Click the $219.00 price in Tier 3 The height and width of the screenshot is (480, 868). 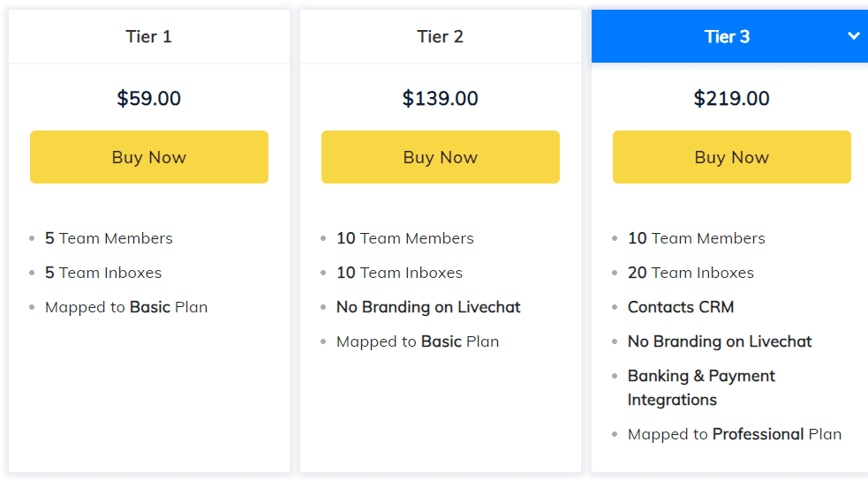tap(731, 98)
